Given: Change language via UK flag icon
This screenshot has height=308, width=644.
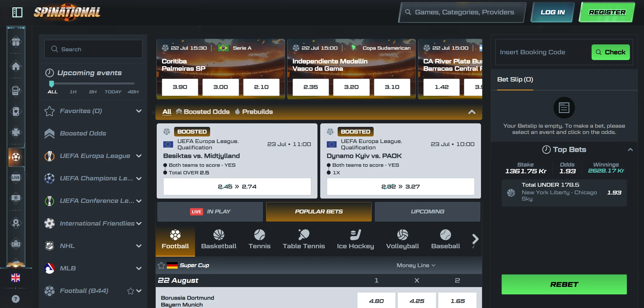Looking at the screenshot, I should (x=16, y=278).
